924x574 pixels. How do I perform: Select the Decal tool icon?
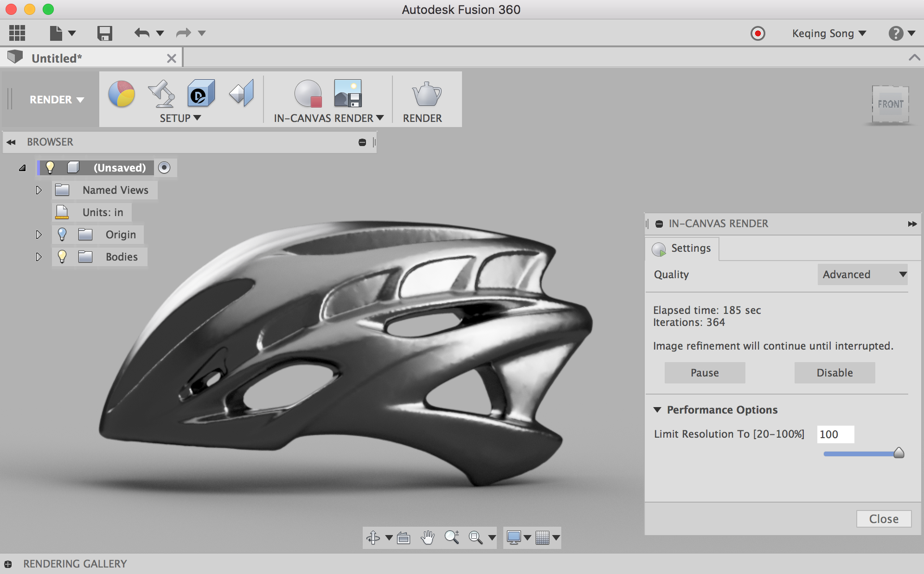201,93
